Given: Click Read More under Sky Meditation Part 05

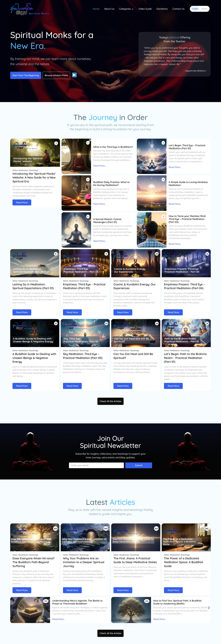Looking at the screenshot, I should (72, 386).
